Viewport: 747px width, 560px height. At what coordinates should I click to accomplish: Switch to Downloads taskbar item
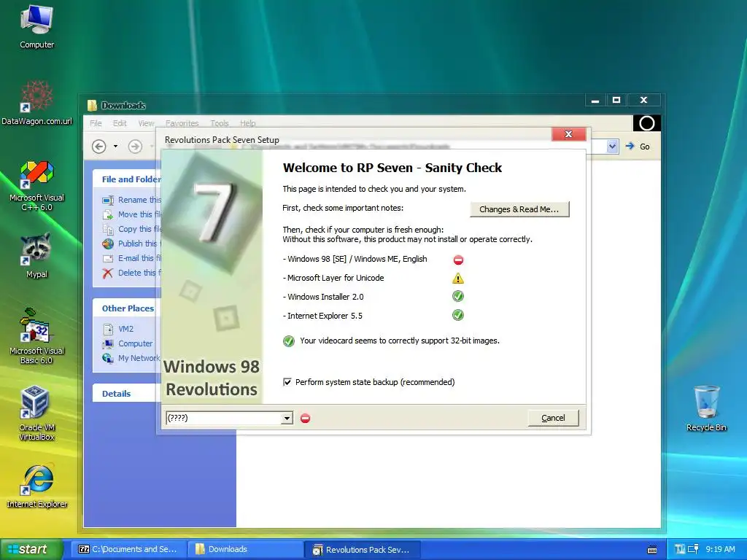(246, 550)
